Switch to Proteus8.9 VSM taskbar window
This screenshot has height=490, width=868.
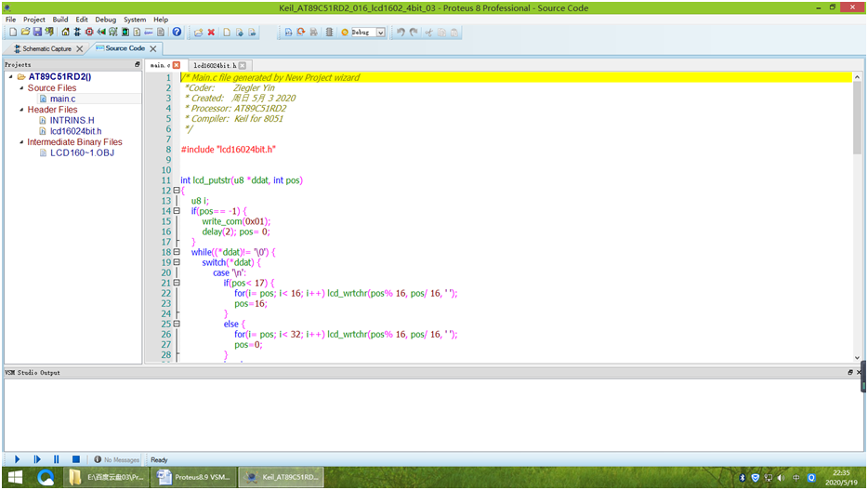click(193, 477)
